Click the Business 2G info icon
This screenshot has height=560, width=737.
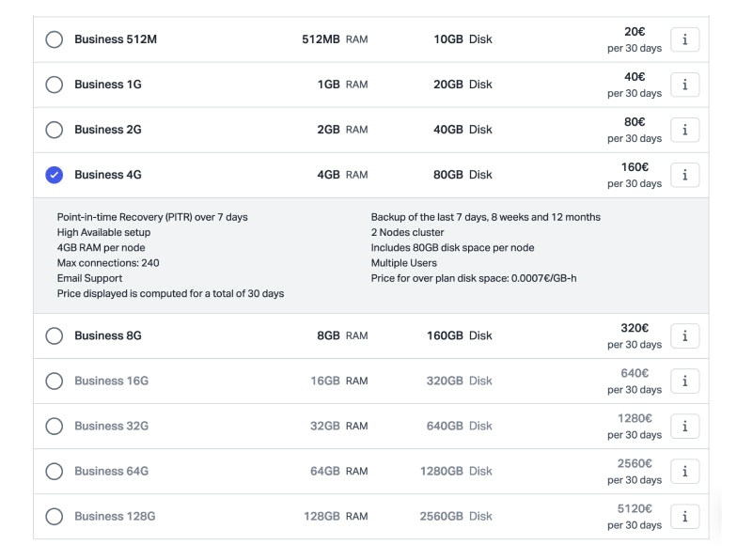684,130
